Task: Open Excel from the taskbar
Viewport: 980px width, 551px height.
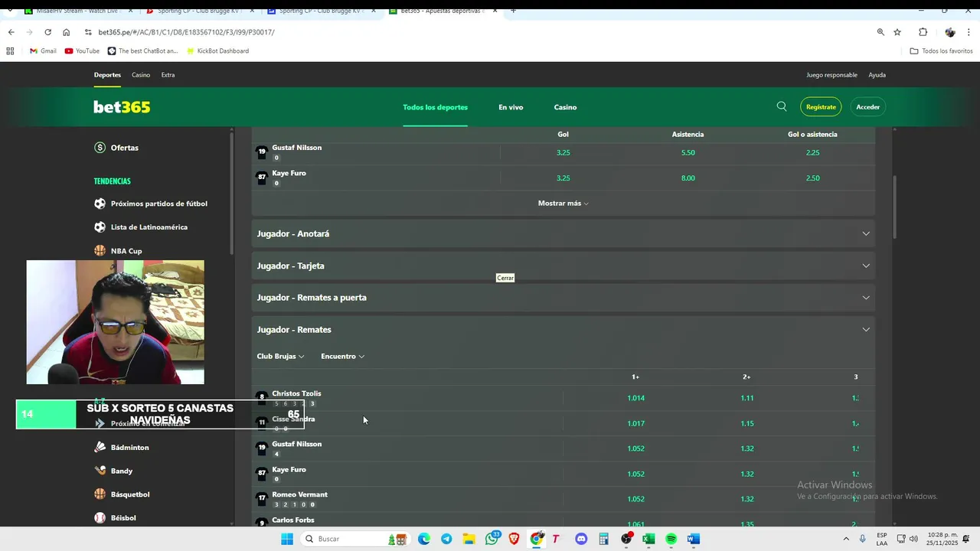Action: [648, 539]
